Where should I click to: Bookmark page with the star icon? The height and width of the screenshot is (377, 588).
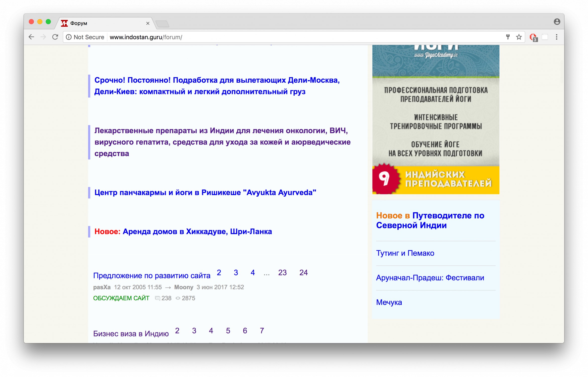point(519,37)
